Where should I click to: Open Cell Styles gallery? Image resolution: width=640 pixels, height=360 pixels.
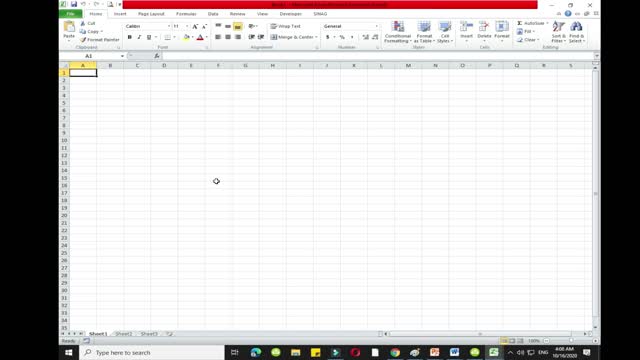[444, 32]
